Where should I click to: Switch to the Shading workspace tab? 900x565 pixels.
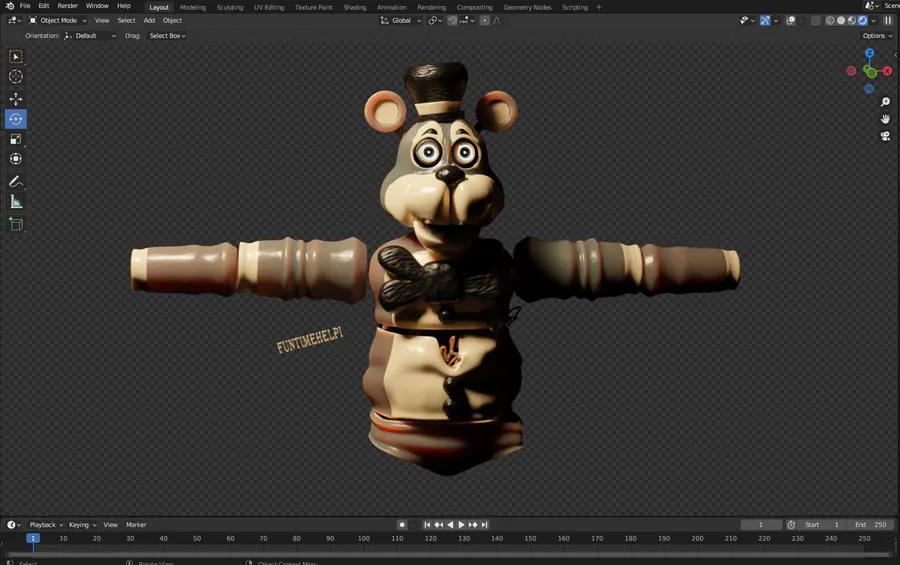click(355, 7)
